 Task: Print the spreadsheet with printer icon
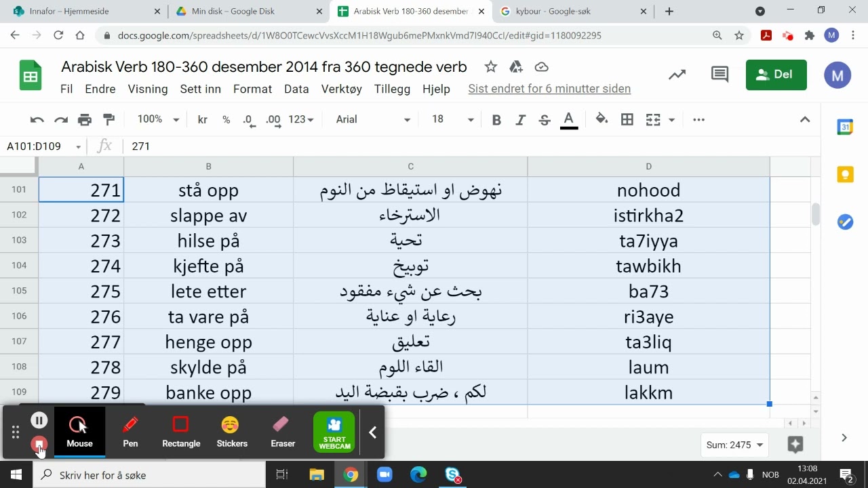click(85, 120)
